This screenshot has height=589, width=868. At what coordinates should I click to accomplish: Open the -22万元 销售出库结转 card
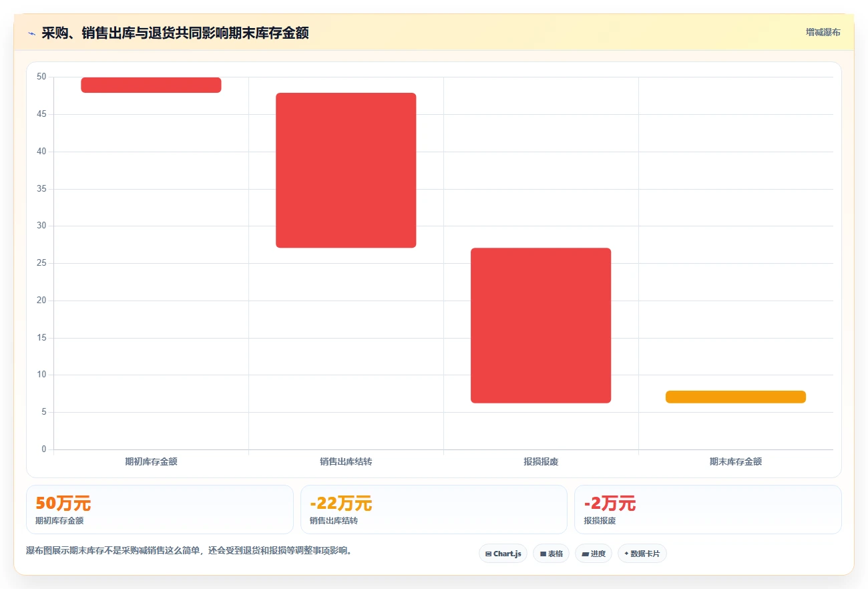tap(434, 510)
